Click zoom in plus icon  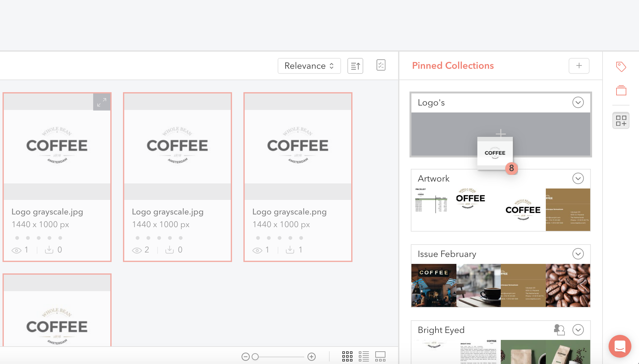click(312, 357)
